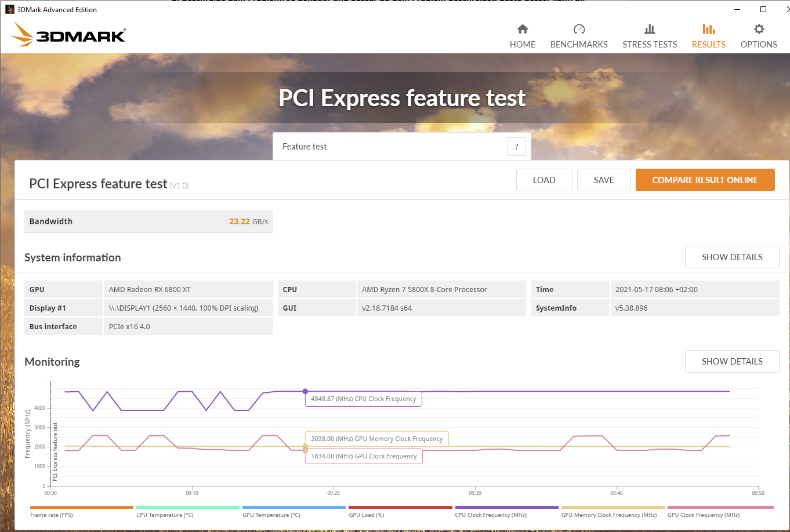Click AMD Ryzen 7 5800X processor value
The height and width of the screenshot is (532, 790).
pyautogui.click(x=425, y=289)
